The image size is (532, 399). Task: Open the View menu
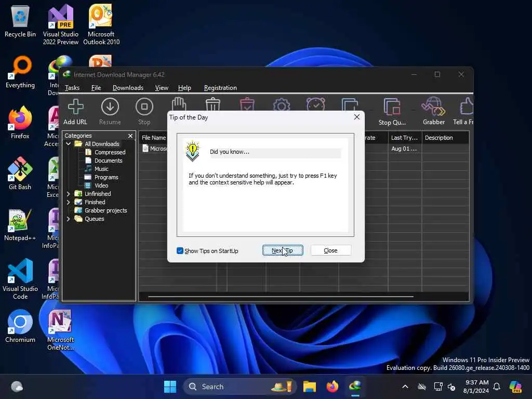coord(162,87)
